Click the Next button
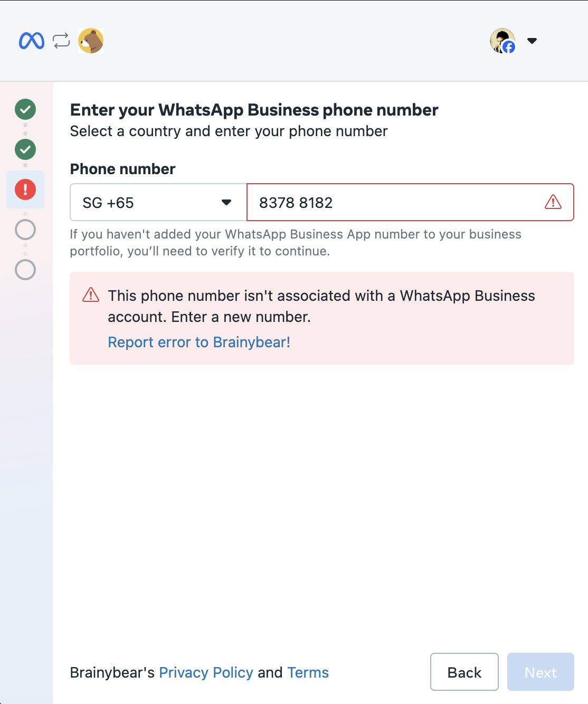The height and width of the screenshot is (704, 588). pos(540,672)
